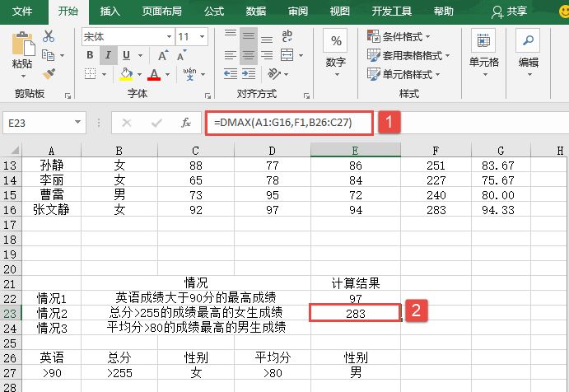Screen dimensions: 569x392
Task: Expand the Conditional Formatting dropdown
Action: (x=412, y=36)
